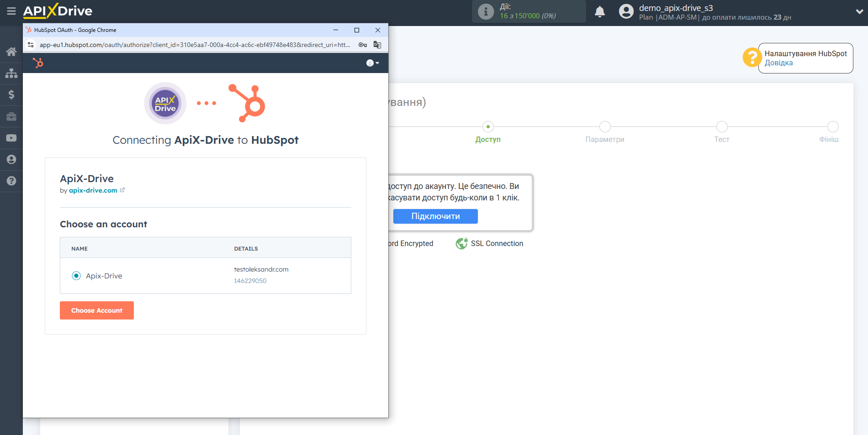The height and width of the screenshot is (435, 868).
Task: Open the user profile sidebar icon
Action: (11, 159)
